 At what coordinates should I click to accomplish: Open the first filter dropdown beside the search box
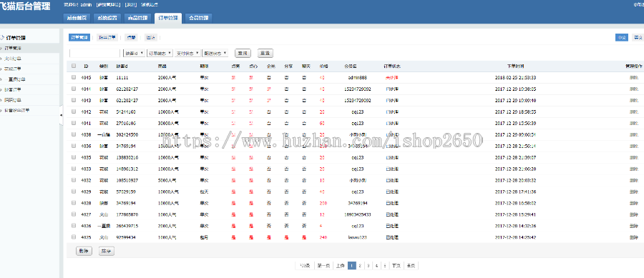tap(134, 54)
